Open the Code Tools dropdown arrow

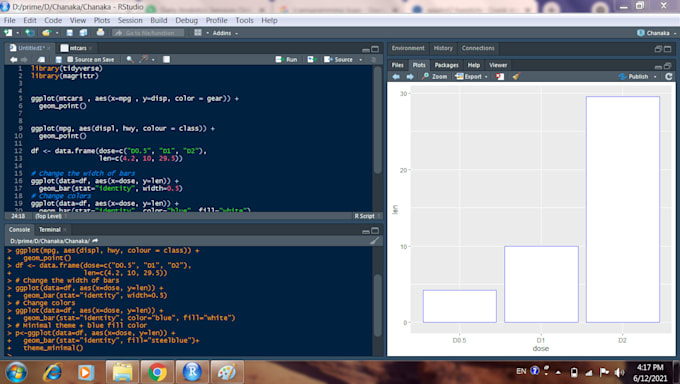pyautogui.click(x=153, y=59)
